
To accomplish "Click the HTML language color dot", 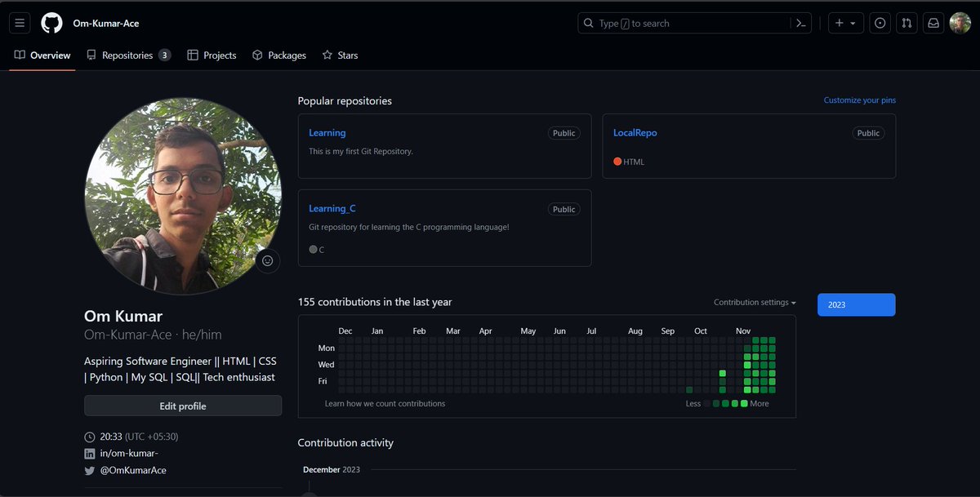I will coord(617,161).
